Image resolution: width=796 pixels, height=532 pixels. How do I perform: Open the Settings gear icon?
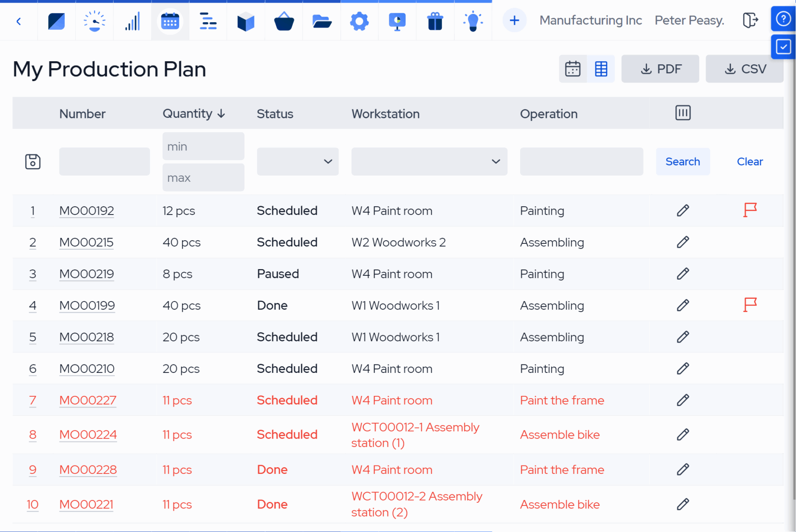(x=359, y=20)
